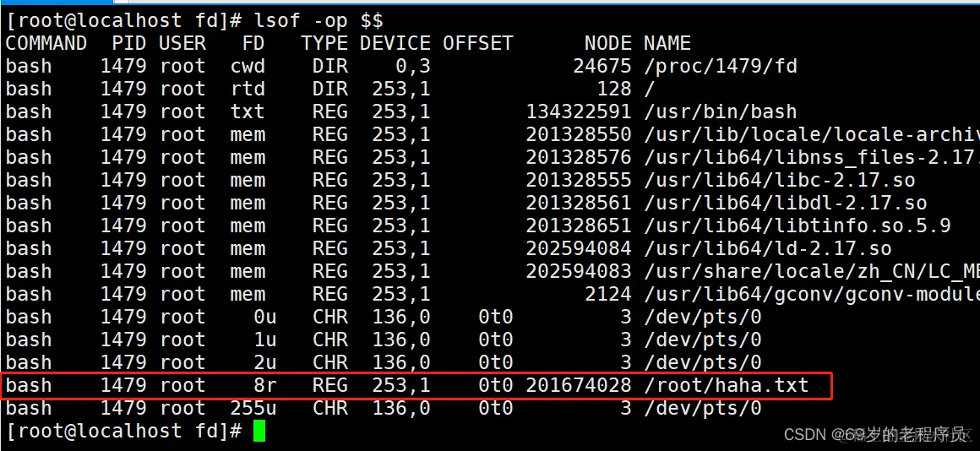Click the 'lsof -op $$' command text
Screen dimensions: 980x451
(318, 20)
